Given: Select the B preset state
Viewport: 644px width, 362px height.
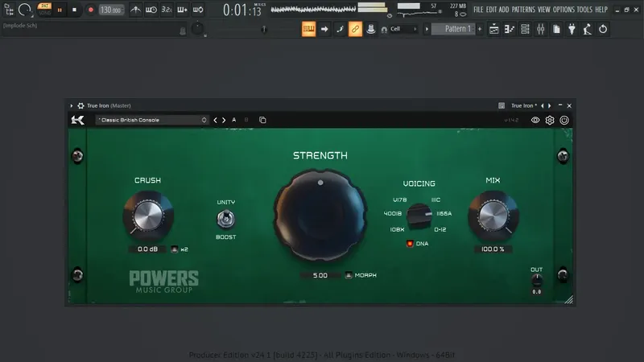Looking at the screenshot, I should [246, 120].
